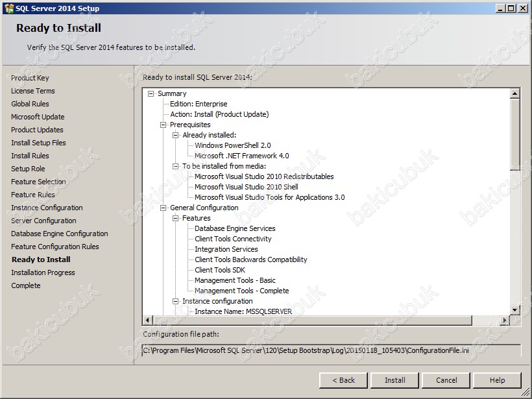This screenshot has height=399, width=532.
Task: Select the Prerequisites label
Action: tap(190, 125)
